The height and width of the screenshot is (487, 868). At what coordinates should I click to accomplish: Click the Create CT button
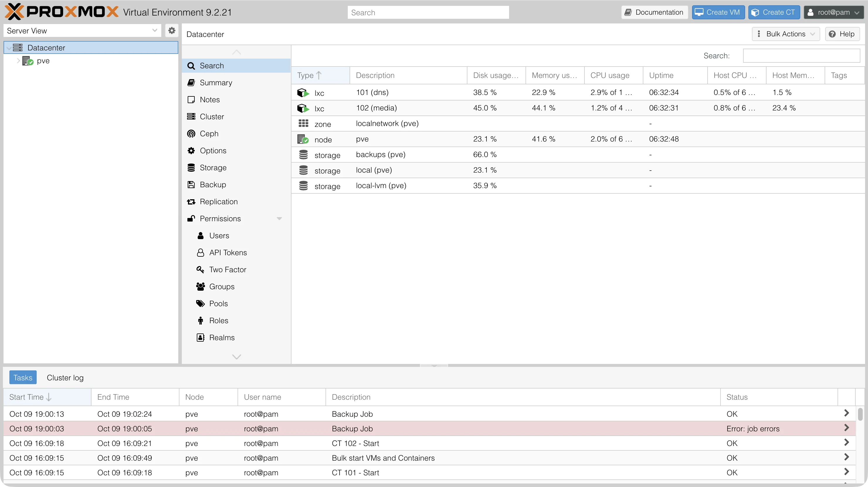tap(774, 13)
